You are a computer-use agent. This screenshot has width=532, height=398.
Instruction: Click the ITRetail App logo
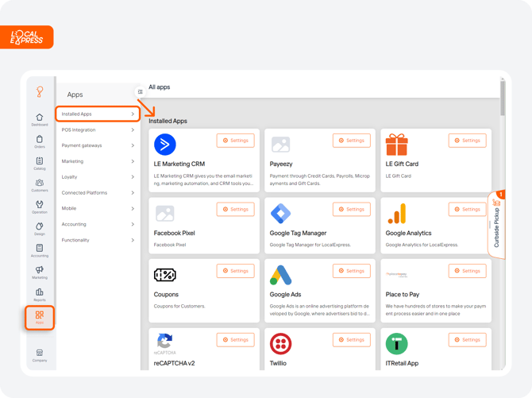[397, 344]
